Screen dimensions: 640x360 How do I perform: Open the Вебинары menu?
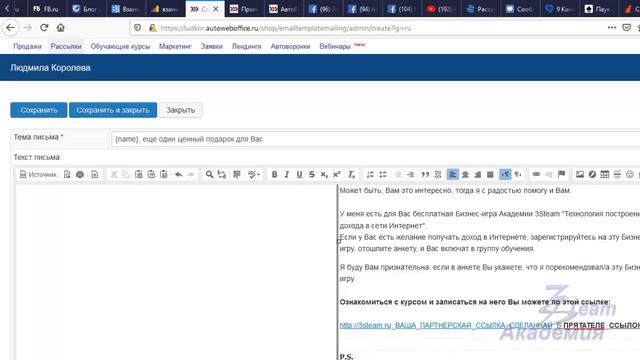(x=335, y=47)
